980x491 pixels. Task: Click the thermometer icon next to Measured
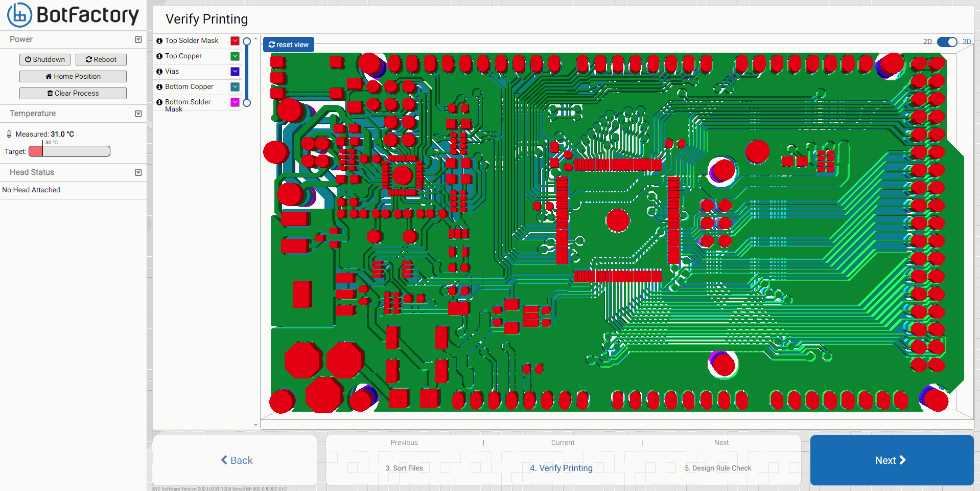coord(9,134)
